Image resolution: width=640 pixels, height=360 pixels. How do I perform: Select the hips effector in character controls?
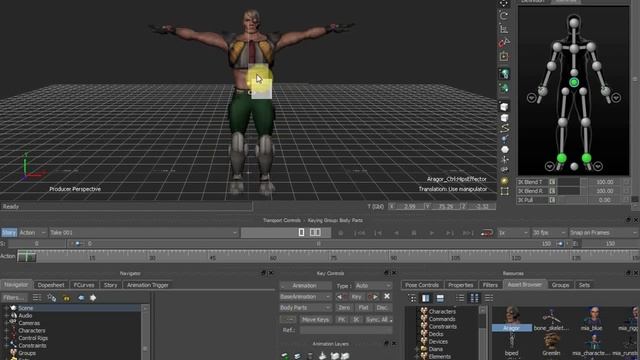pos(574,82)
